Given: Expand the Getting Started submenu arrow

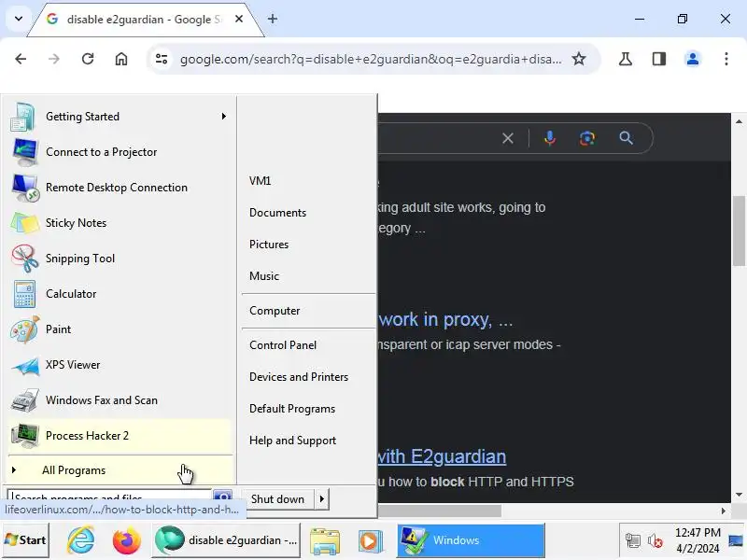Looking at the screenshot, I should pyautogui.click(x=223, y=117).
